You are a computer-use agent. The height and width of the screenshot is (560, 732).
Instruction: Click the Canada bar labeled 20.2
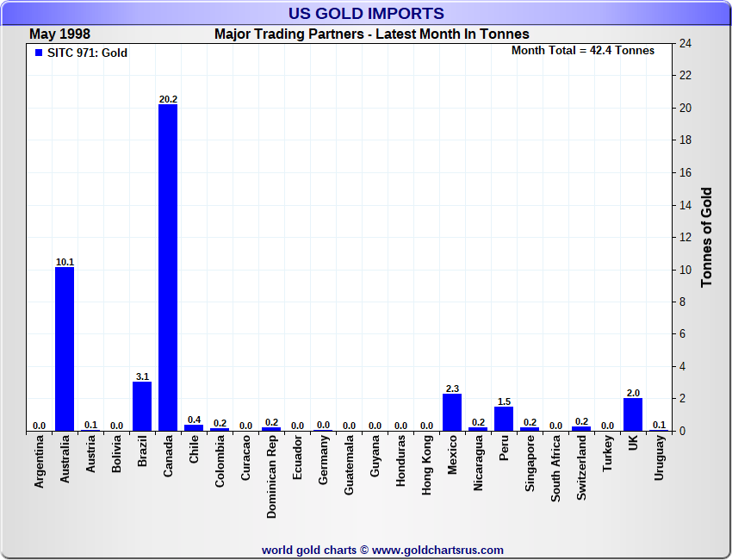pos(168,267)
